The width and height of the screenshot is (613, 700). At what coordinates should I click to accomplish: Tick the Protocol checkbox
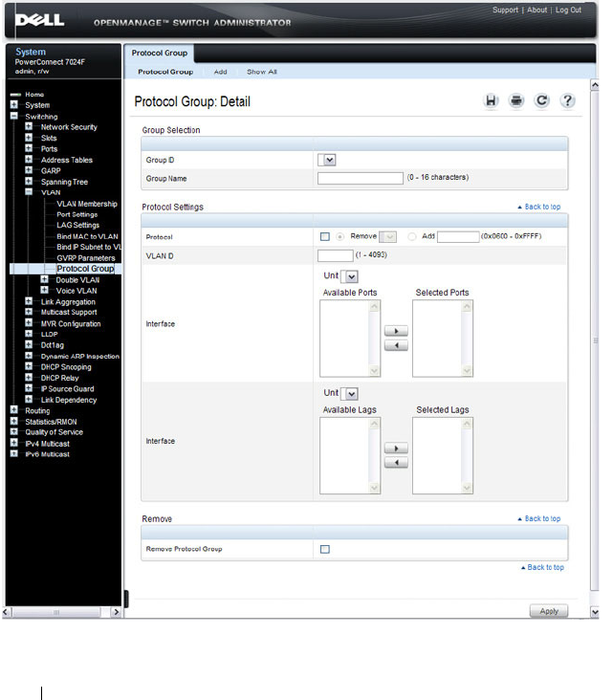(x=325, y=236)
